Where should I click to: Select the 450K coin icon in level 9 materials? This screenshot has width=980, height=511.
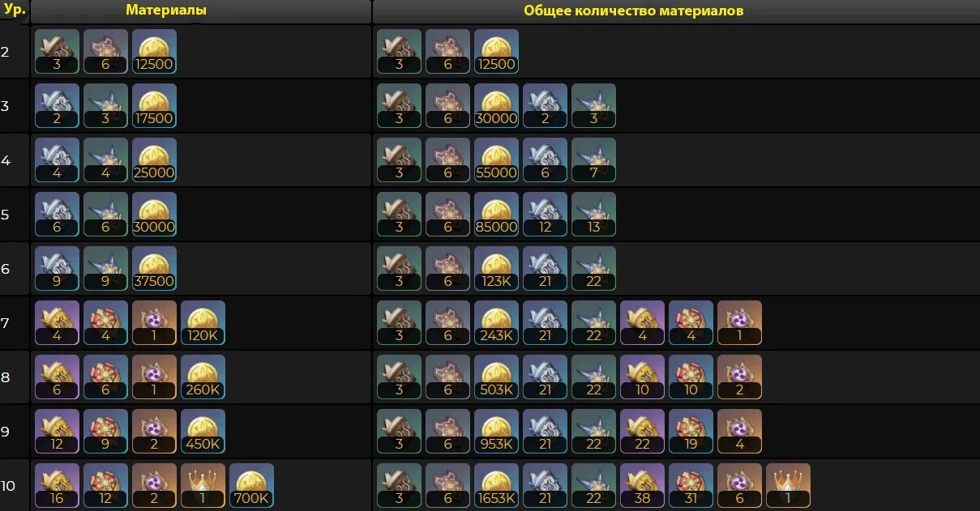203,431
